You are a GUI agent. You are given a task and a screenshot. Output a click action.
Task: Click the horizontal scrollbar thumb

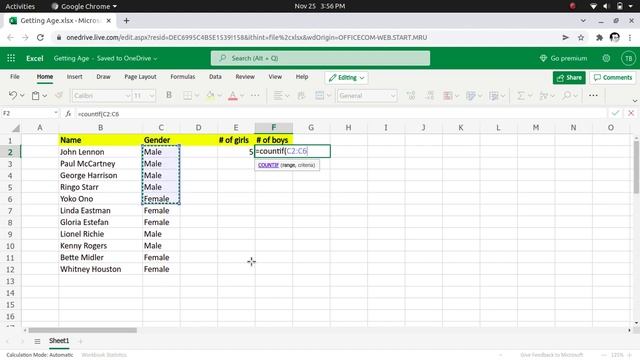click(x=82, y=330)
